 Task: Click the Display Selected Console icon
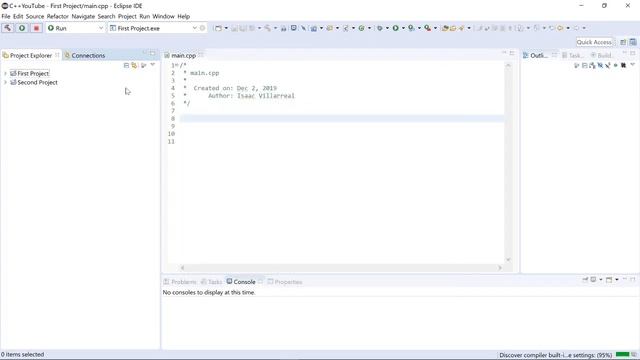tap(593, 280)
